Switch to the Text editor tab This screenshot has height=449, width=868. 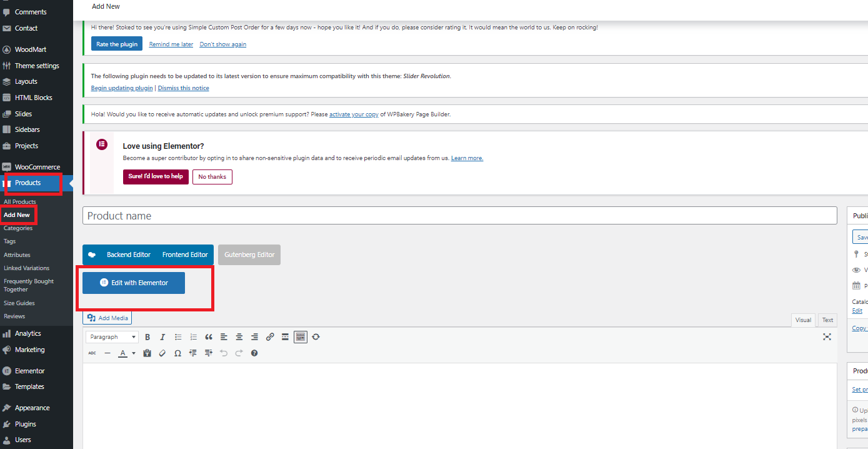point(827,320)
